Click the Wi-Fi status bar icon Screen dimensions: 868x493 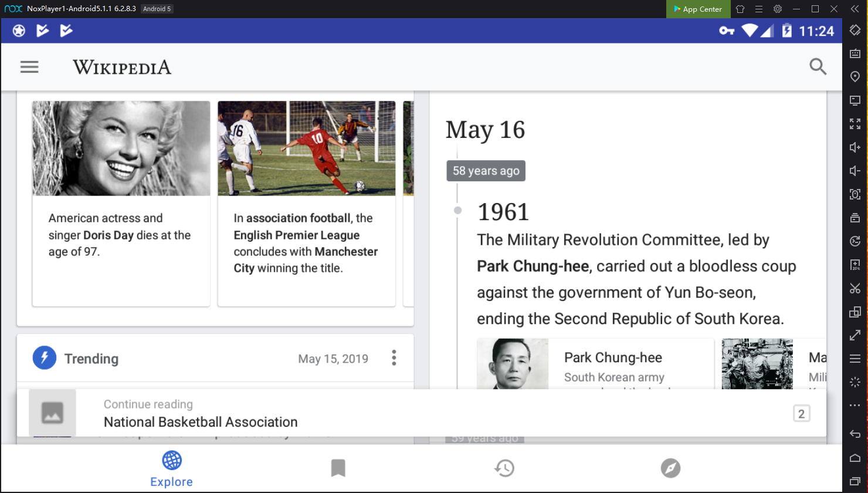[750, 31]
